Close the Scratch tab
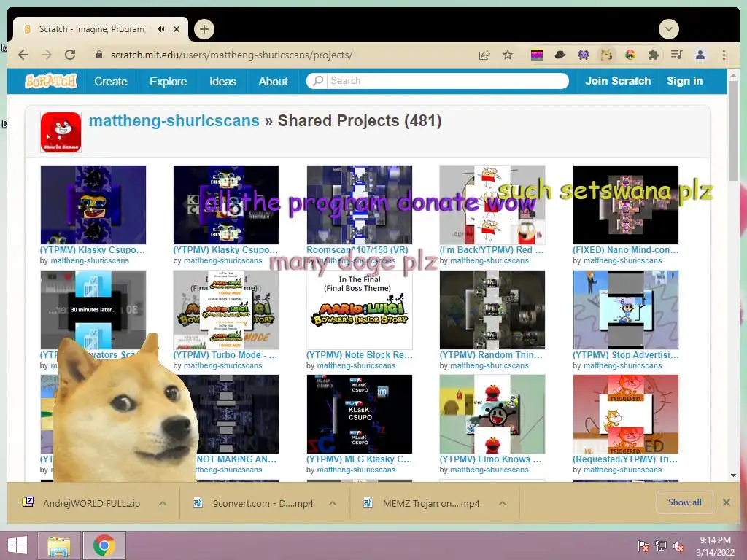747x560 pixels. pos(177,29)
